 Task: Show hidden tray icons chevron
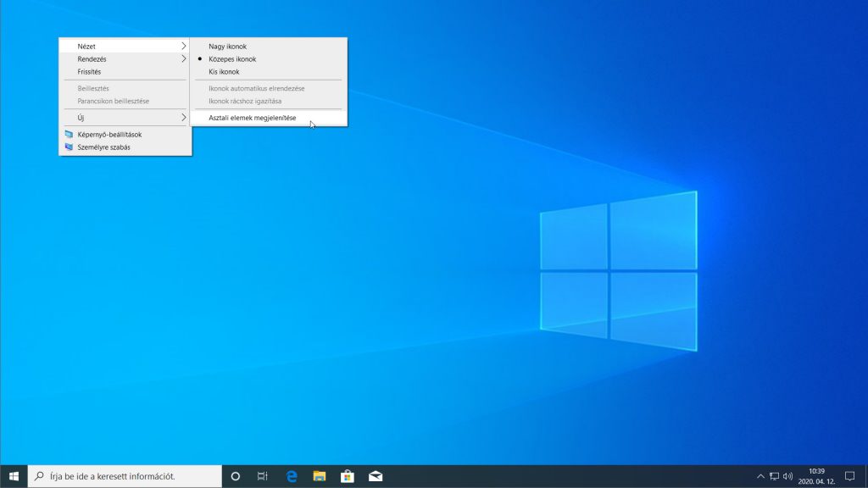click(x=760, y=476)
